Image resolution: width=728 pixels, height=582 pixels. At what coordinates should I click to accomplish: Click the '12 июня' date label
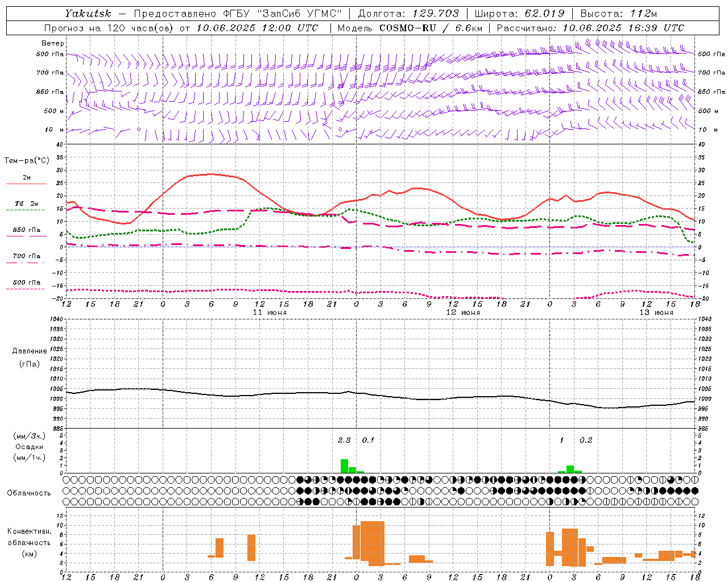click(x=463, y=313)
